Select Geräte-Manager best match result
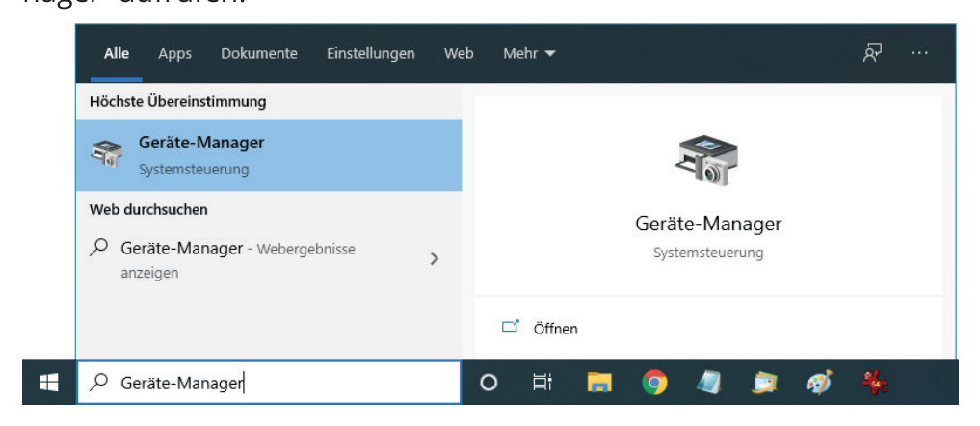The height and width of the screenshot is (426, 980). [x=269, y=155]
